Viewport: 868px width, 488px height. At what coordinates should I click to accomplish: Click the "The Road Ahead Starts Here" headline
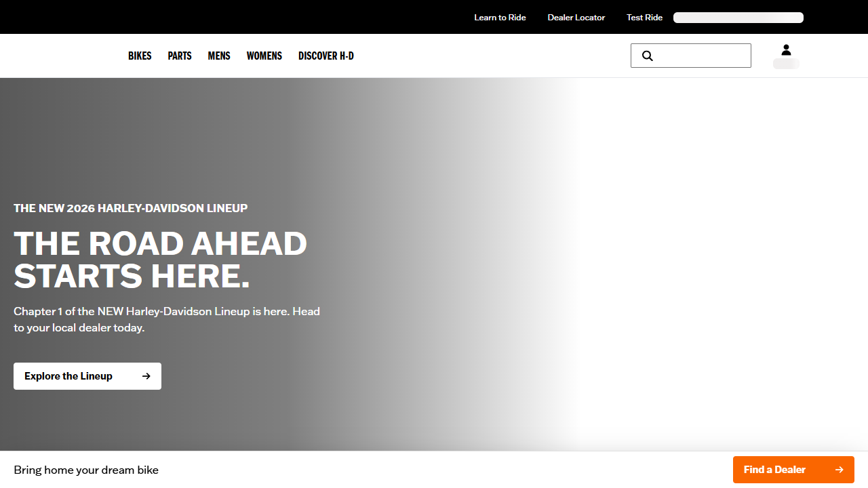coord(160,260)
